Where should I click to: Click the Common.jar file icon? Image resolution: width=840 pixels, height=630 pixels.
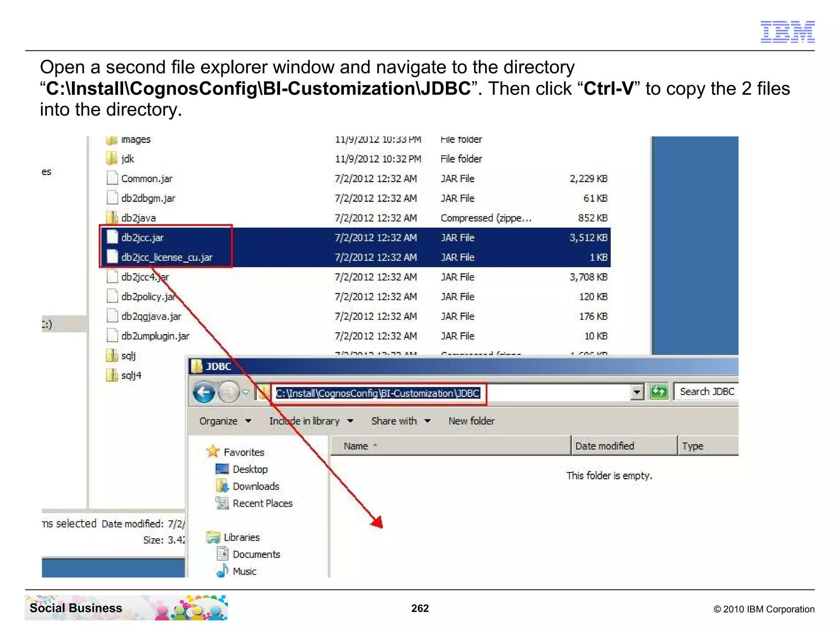(x=112, y=178)
